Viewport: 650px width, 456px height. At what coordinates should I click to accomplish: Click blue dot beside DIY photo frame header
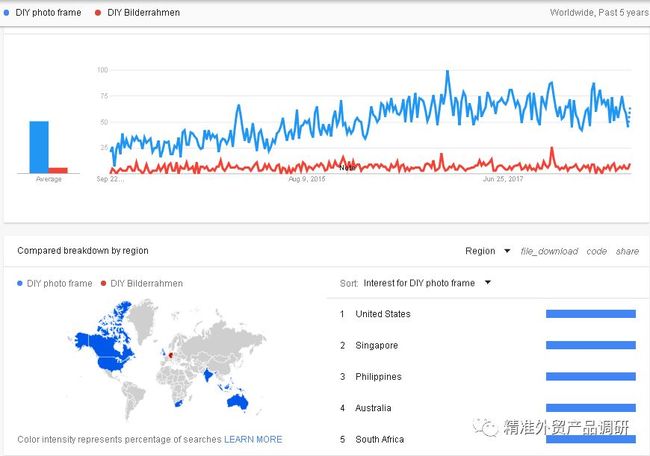(x=6, y=13)
